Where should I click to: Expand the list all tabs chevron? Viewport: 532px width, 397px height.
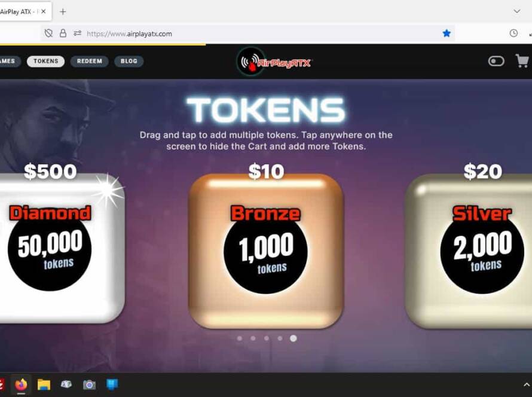pos(516,11)
